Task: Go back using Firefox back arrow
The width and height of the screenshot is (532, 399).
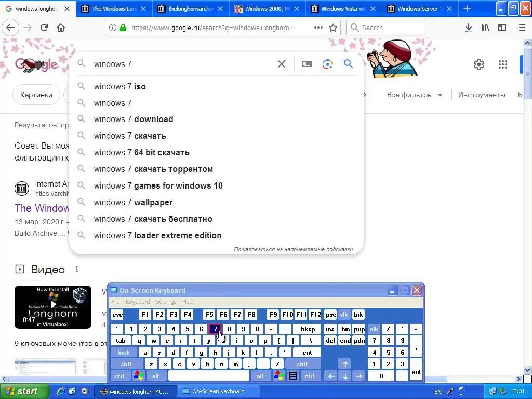Action: pos(10,28)
